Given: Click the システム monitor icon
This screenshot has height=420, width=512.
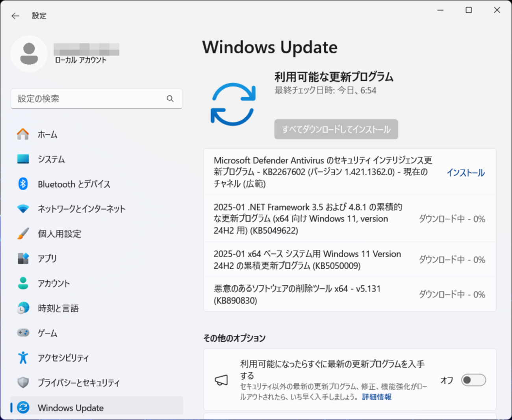Looking at the screenshot, I should (23, 159).
